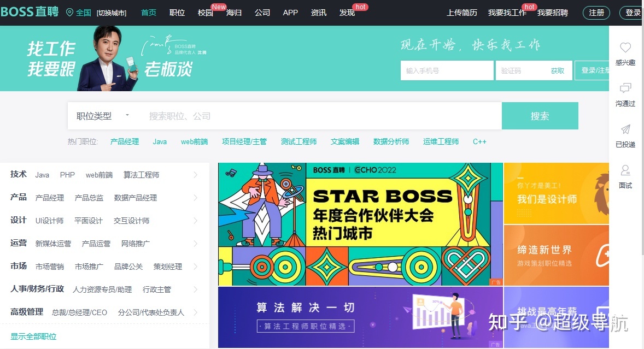Click 产品总监 under 产品 category

click(89, 198)
